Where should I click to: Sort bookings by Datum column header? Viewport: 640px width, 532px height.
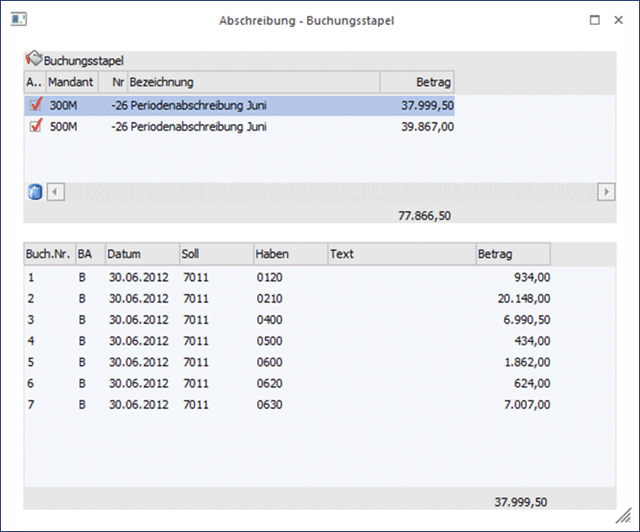click(141, 254)
